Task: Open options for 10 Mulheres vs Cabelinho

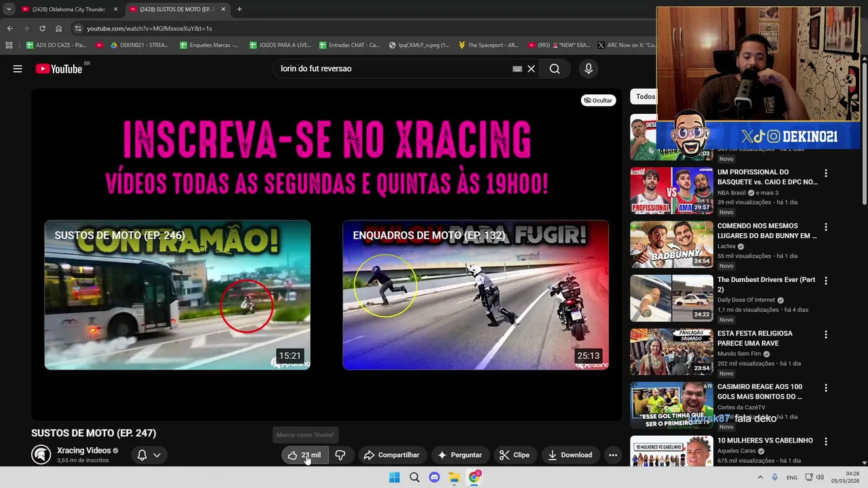Action: click(x=825, y=441)
